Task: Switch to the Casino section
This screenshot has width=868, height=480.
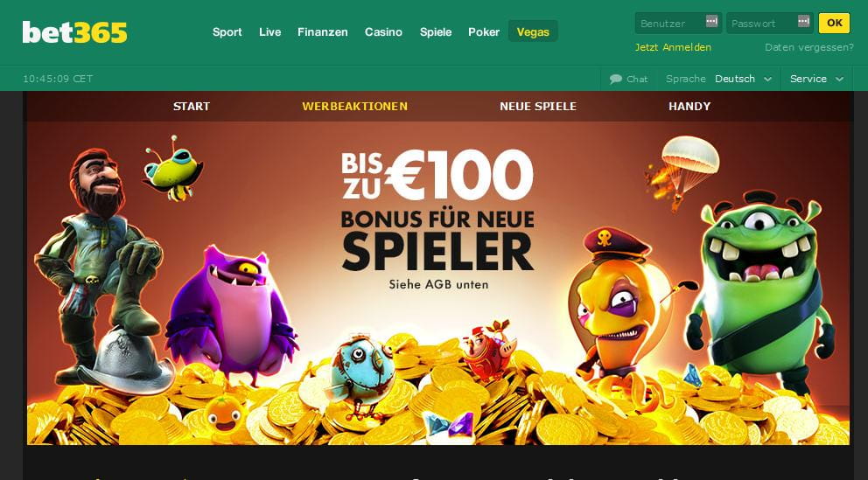Action: click(x=383, y=32)
